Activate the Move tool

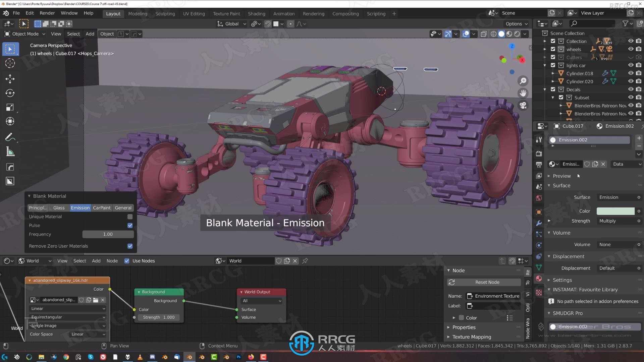(10, 79)
